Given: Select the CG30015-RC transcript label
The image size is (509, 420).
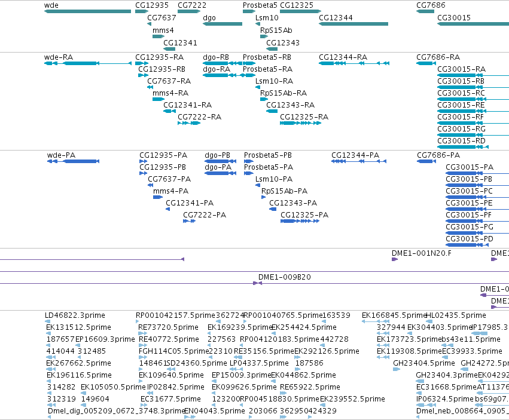Looking at the screenshot, I should click(x=461, y=93).
